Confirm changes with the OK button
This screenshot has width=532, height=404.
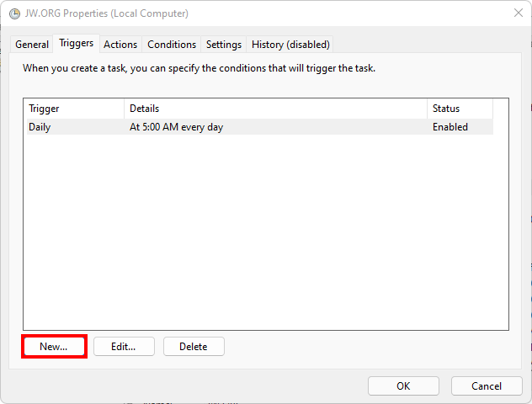[403, 386]
